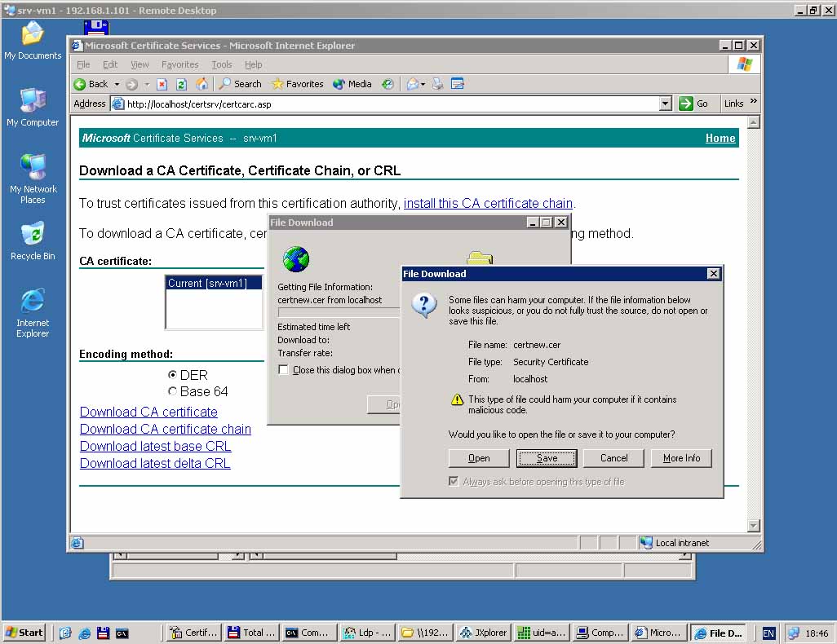837x644 pixels.
Task: Open Internet Explorer desktop icon
Action: [x=33, y=313]
